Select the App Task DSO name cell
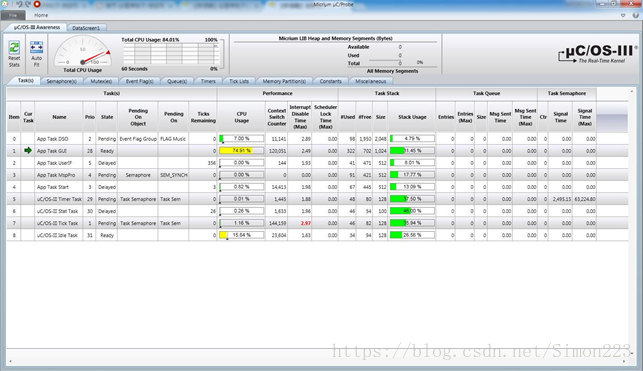 [x=59, y=139]
